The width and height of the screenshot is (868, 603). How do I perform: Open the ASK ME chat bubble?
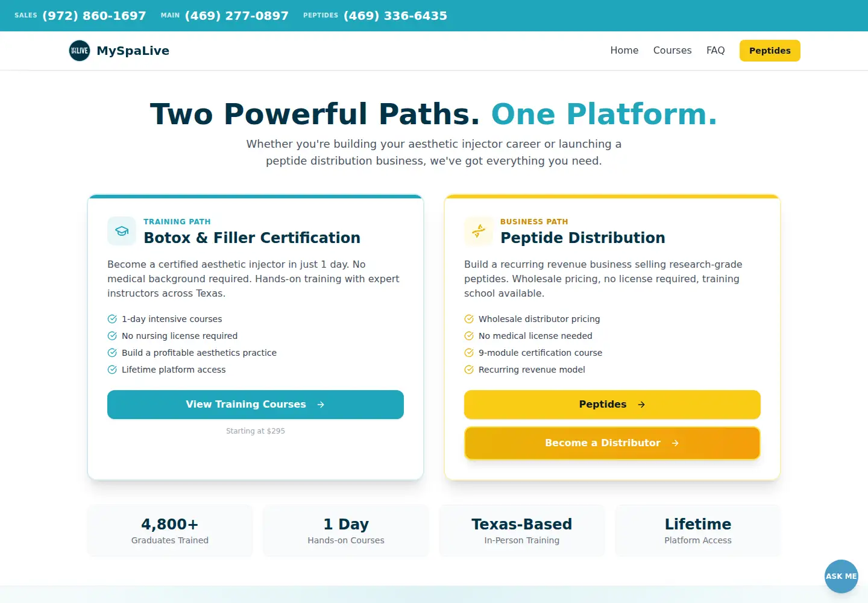[841, 576]
